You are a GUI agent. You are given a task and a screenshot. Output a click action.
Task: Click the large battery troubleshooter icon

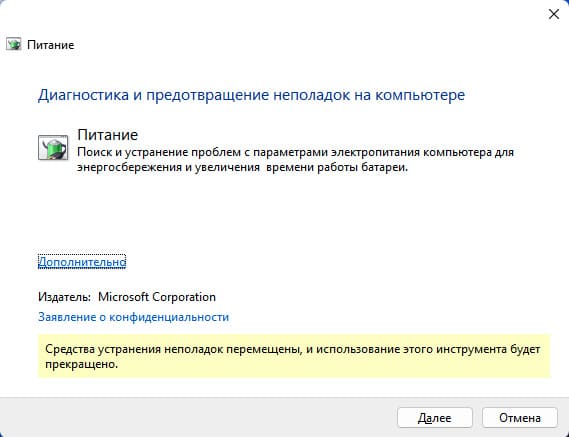pyautogui.click(x=53, y=148)
